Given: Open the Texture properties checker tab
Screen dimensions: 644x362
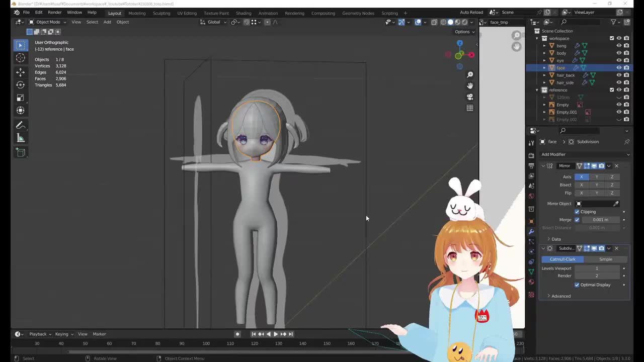Looking at the screenshot, I should click(531, 294).
